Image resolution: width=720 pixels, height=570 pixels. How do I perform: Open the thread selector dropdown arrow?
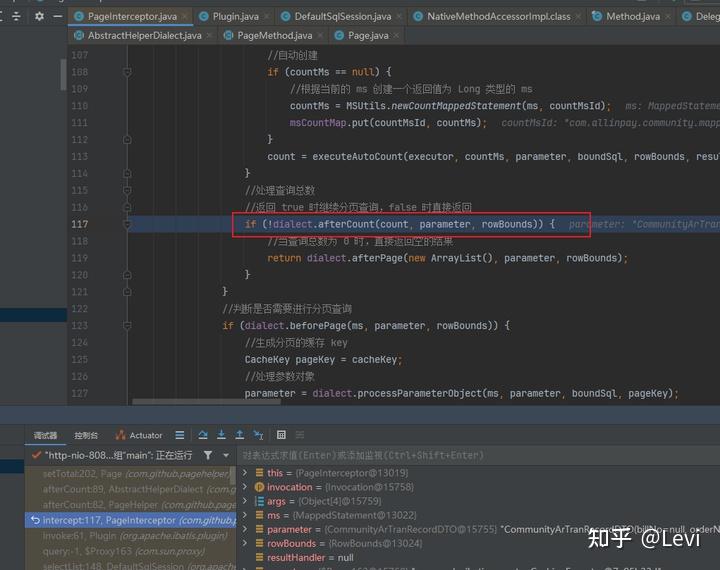click(226, 456)
